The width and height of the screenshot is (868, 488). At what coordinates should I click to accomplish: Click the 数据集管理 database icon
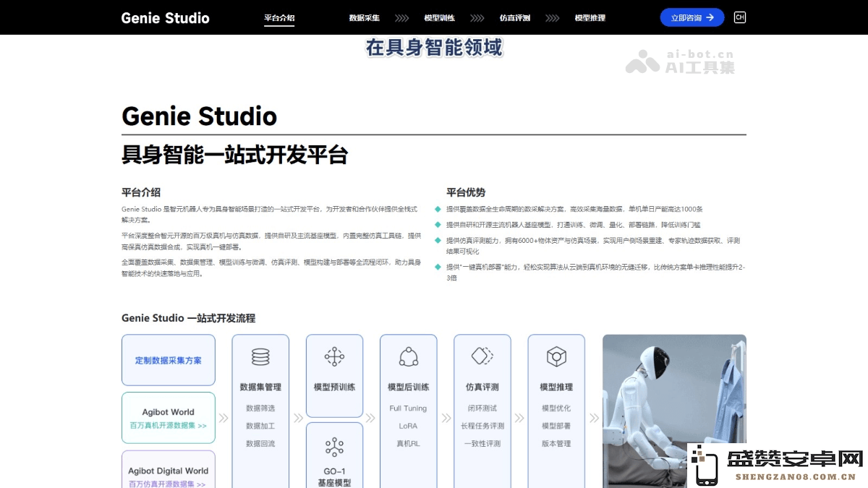click(260, 357)
